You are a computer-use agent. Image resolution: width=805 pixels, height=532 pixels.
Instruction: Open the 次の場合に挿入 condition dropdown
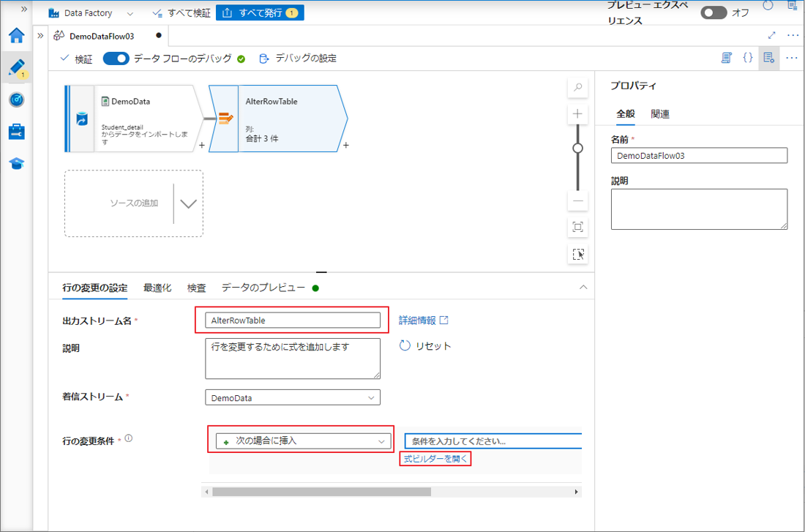[x=304, y=441]
